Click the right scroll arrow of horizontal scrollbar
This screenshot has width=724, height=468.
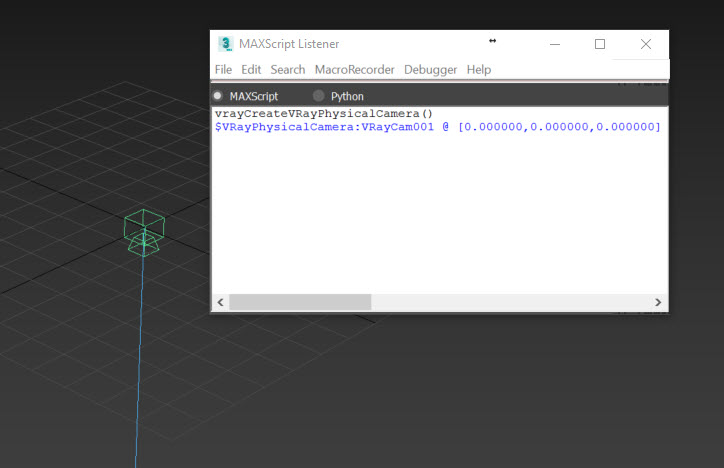tap(658, 302)
